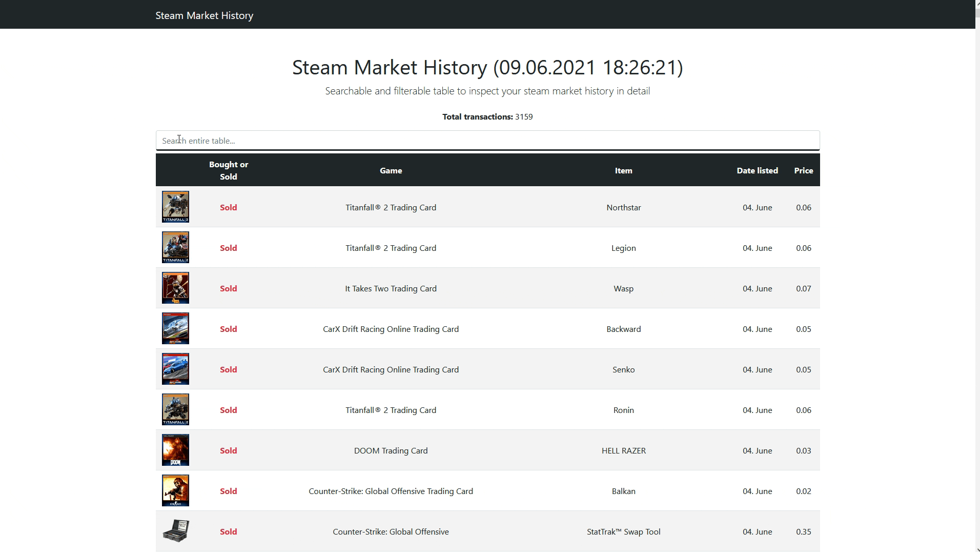
Task: Click the Legion Titanfall 2 card thumbnail
Action: 175,247
